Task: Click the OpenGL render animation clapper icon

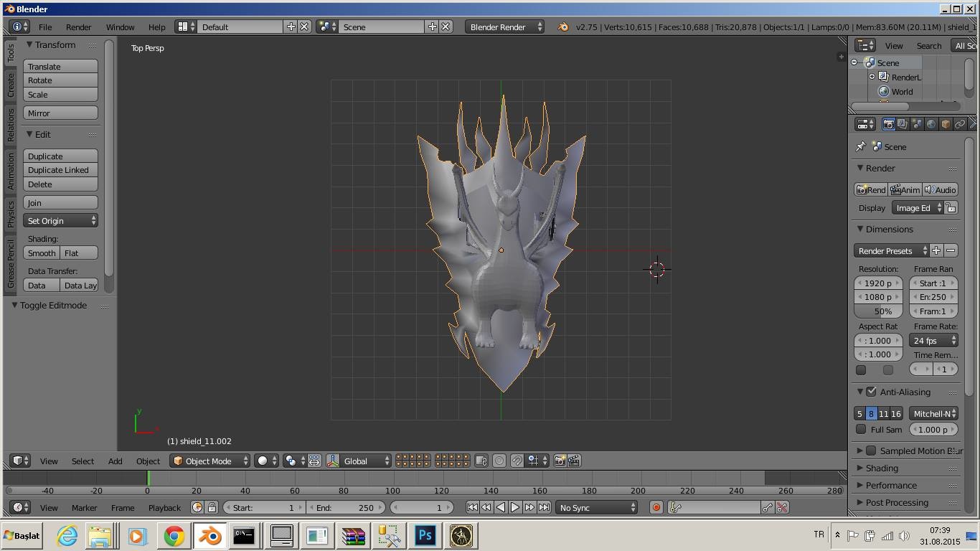Action: pos(574,461)
